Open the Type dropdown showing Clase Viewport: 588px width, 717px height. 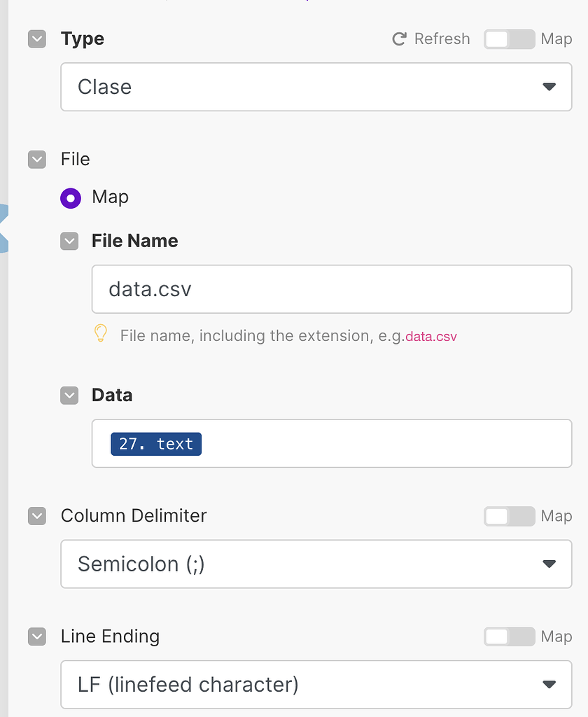click(x=316, y=87)
